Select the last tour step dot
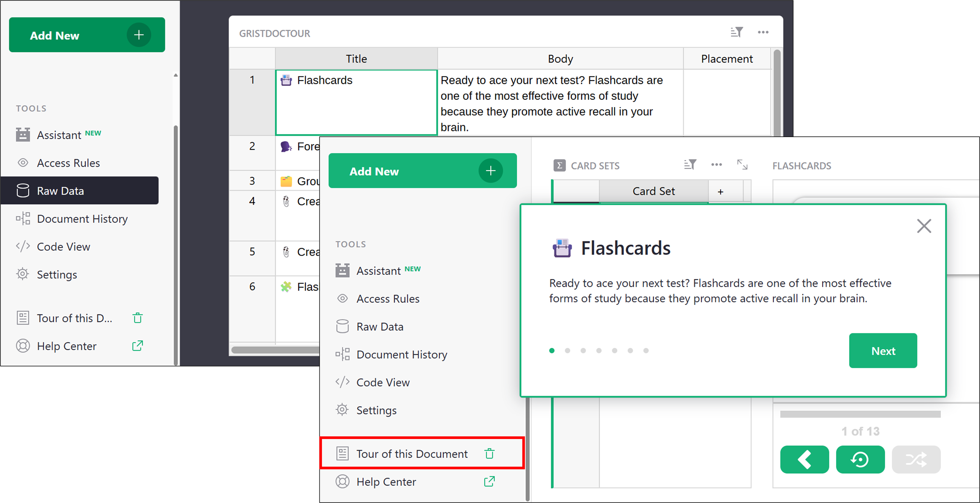The image size is (980, 503). (646, 351)
